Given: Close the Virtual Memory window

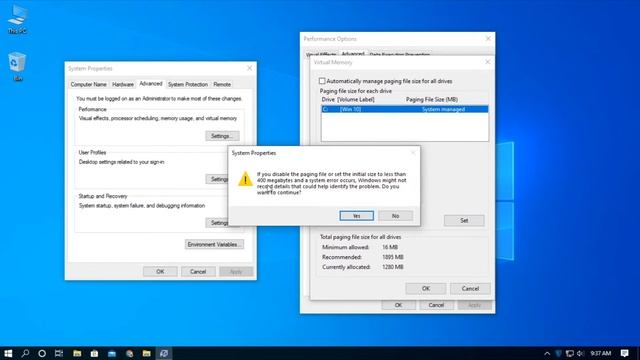Looking at the screenshot, I should (487, 62).
